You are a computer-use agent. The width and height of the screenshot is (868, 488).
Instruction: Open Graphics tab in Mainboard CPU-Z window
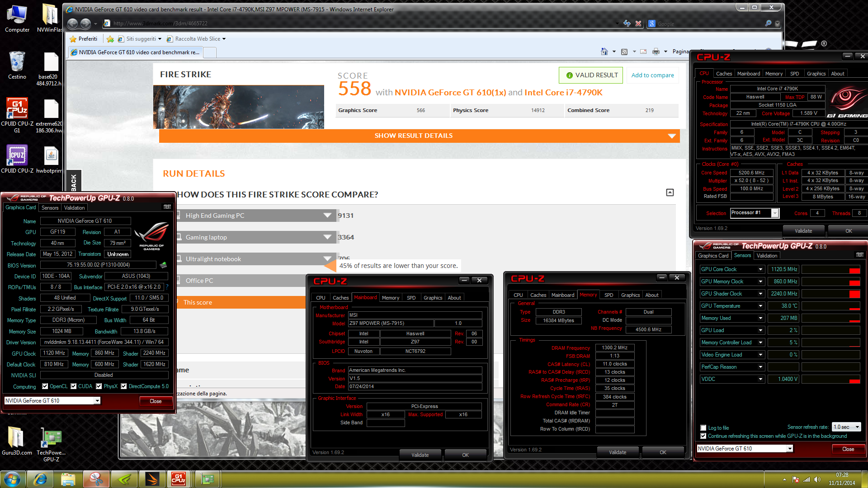pyautogui.click(x=433, y=298)
